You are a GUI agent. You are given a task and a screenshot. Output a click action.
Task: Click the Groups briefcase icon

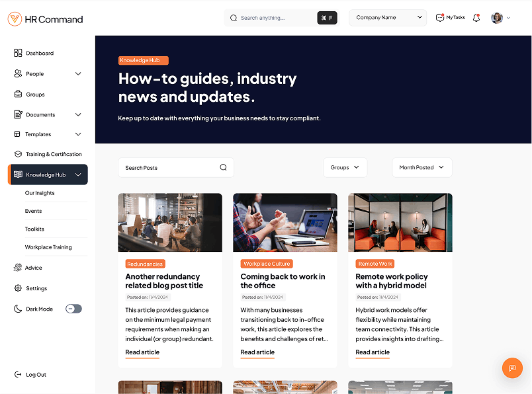point(18,94)
